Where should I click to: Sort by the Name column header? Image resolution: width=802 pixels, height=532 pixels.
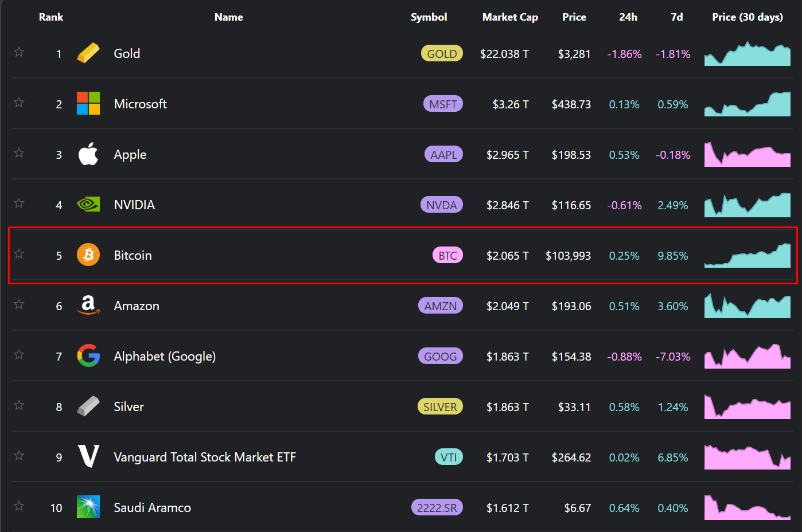229,17
